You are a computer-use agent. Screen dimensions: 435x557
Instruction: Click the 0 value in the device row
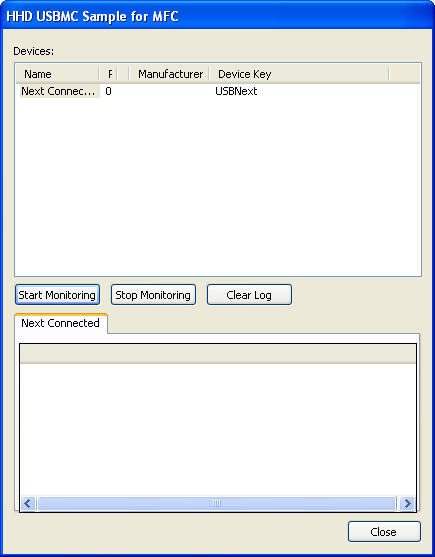pos(108,91)
